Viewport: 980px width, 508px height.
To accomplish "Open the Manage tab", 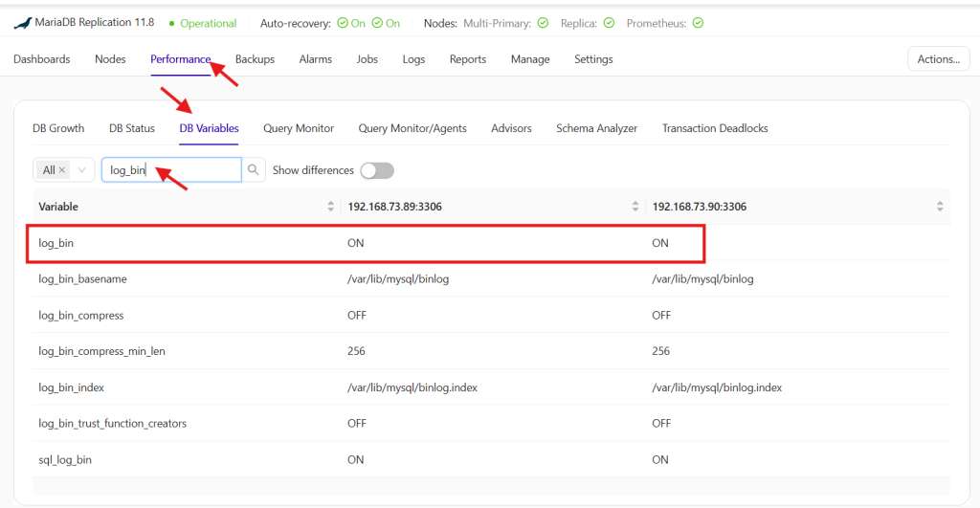I will tap(530, 59).
